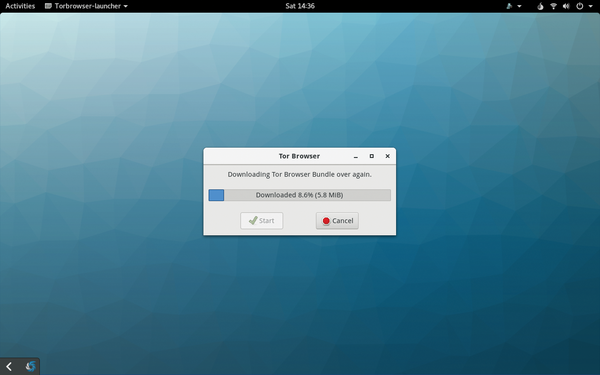The height and width of the screenshot is (375, 600).
Task: Open the Wi-Fi network indicator
Action: pyautogui.click(x=553, y=6)
